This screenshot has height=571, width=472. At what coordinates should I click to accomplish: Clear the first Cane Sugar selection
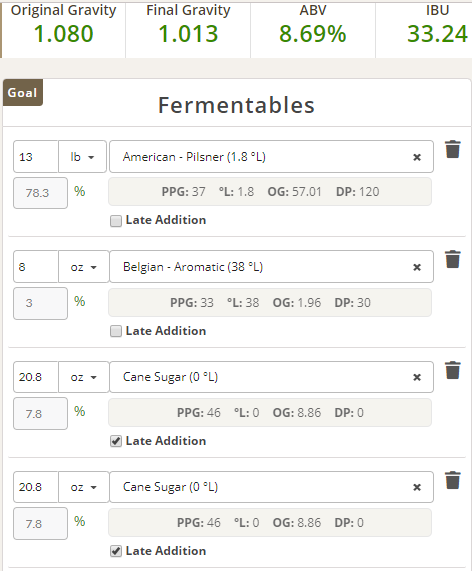pyautogui.click(x=417, y=377)
